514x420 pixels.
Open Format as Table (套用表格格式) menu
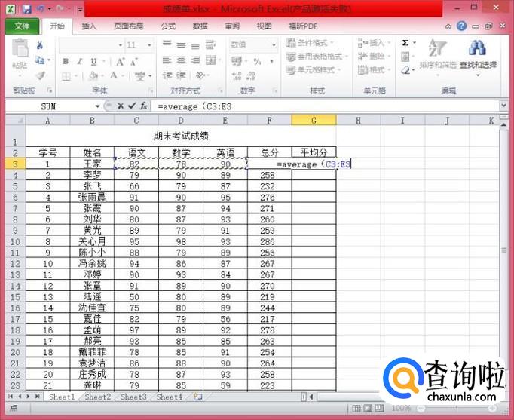pyautogui.click(x=317, y=57)
